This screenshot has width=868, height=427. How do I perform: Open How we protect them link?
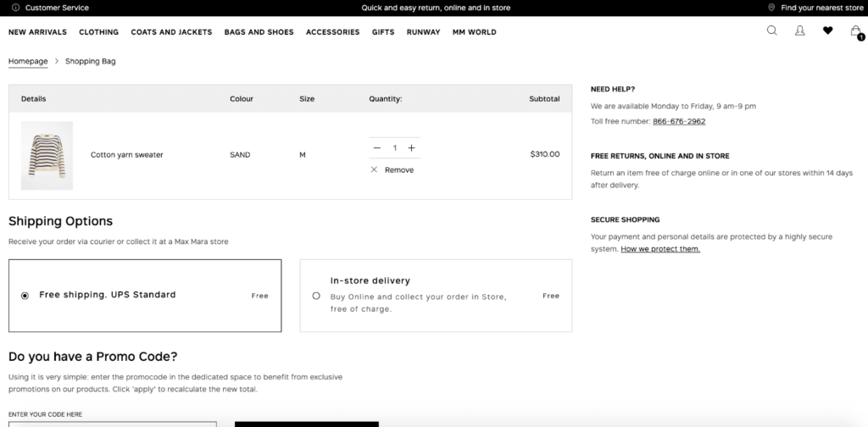tap(660, 249)
